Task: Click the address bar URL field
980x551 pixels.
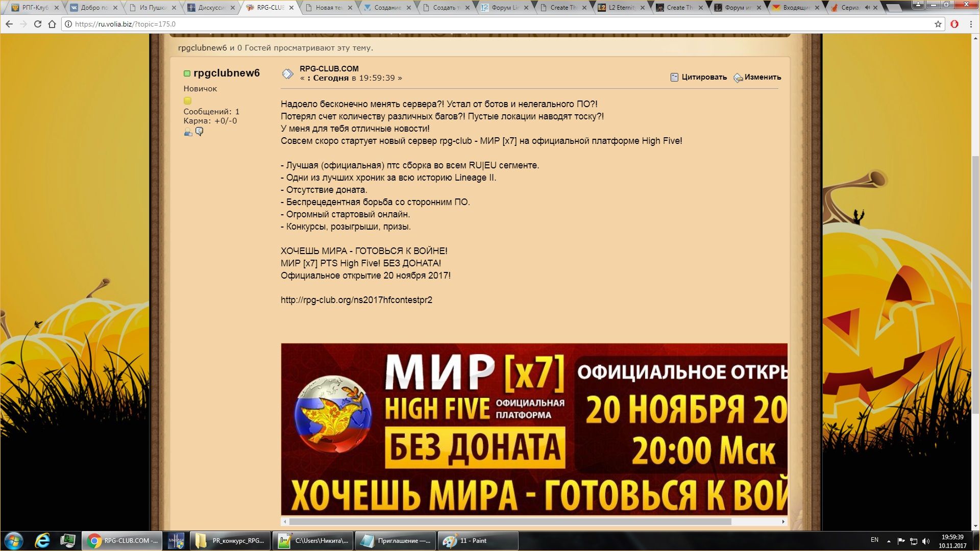Action: (x=500, y=24)
